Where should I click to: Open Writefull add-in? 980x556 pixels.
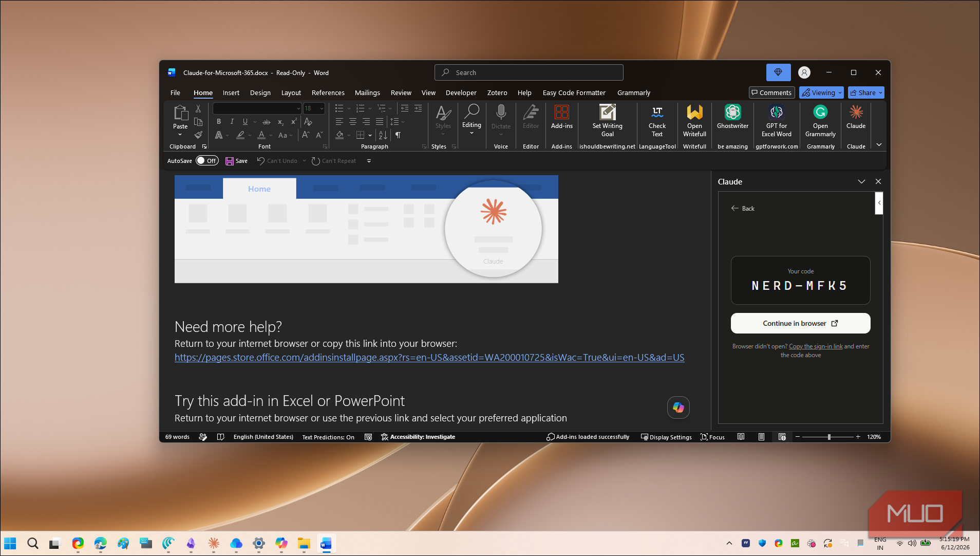pos(694,121)
